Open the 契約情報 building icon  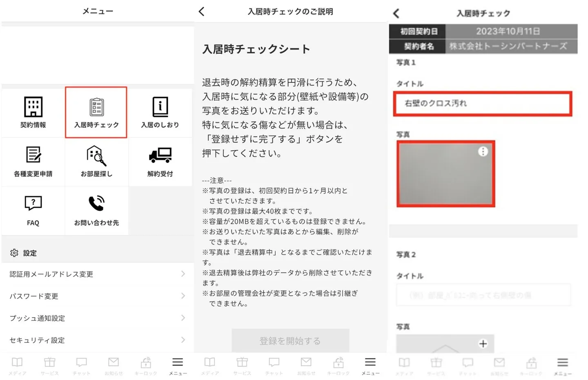click(x=33, y=107)
